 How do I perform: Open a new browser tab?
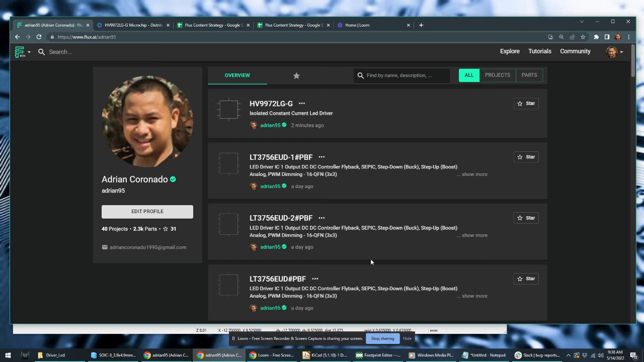[421, 25]
